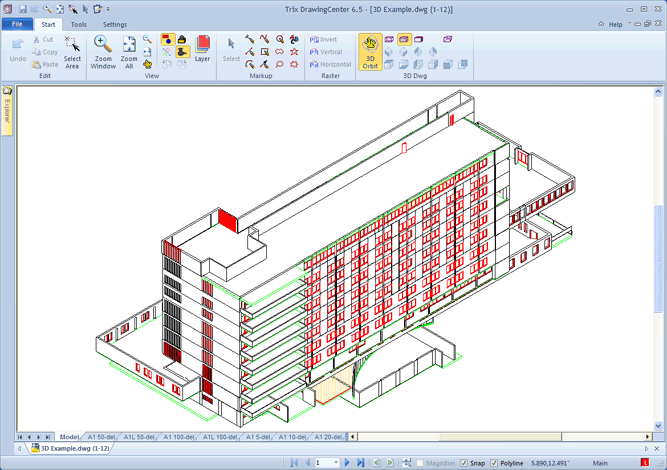Viewport: 667px width, 470px height.
Task: Switch to the Tools ribbon tab
Action: [x=78, y=24]
